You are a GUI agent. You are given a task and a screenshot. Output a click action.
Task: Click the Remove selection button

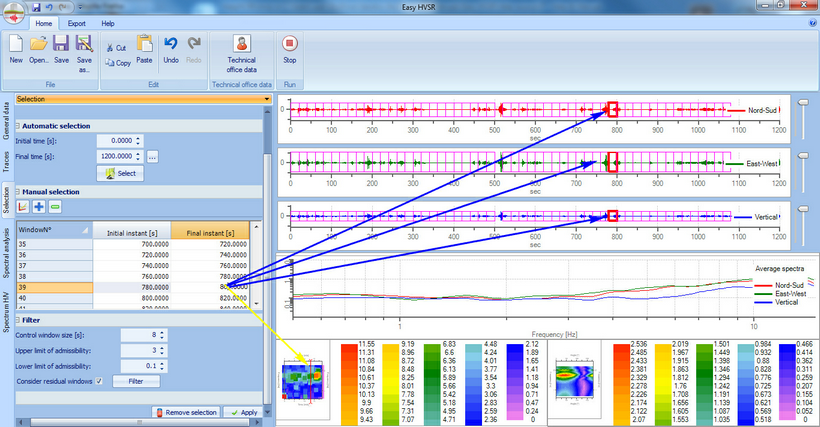[x=187, y=412]
